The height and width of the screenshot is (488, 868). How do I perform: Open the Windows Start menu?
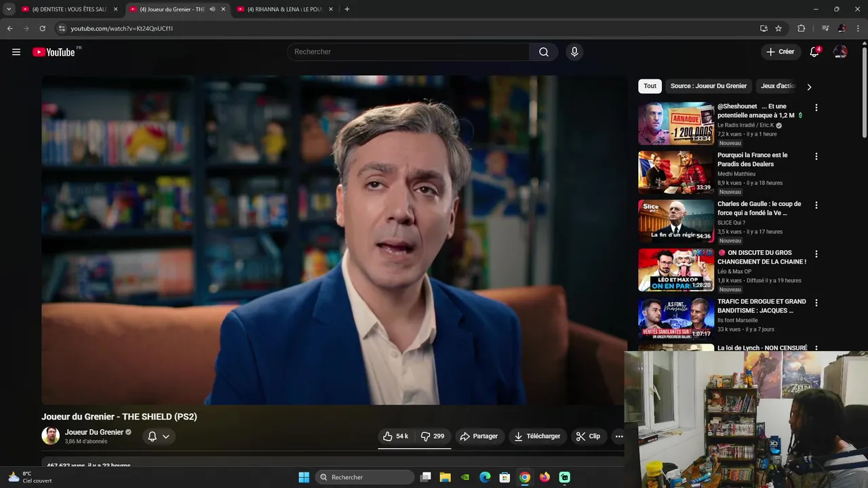point(304,477)
